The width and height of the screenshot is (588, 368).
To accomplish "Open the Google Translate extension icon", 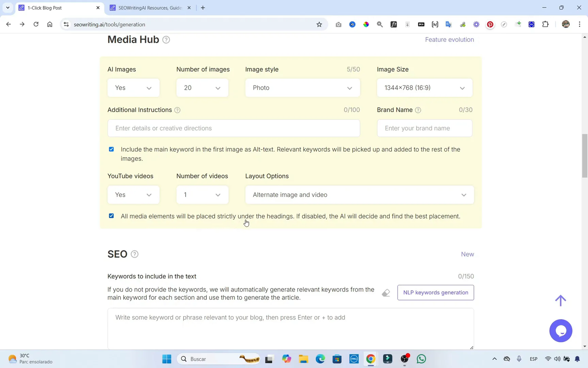I will click(x=448, y=24).
